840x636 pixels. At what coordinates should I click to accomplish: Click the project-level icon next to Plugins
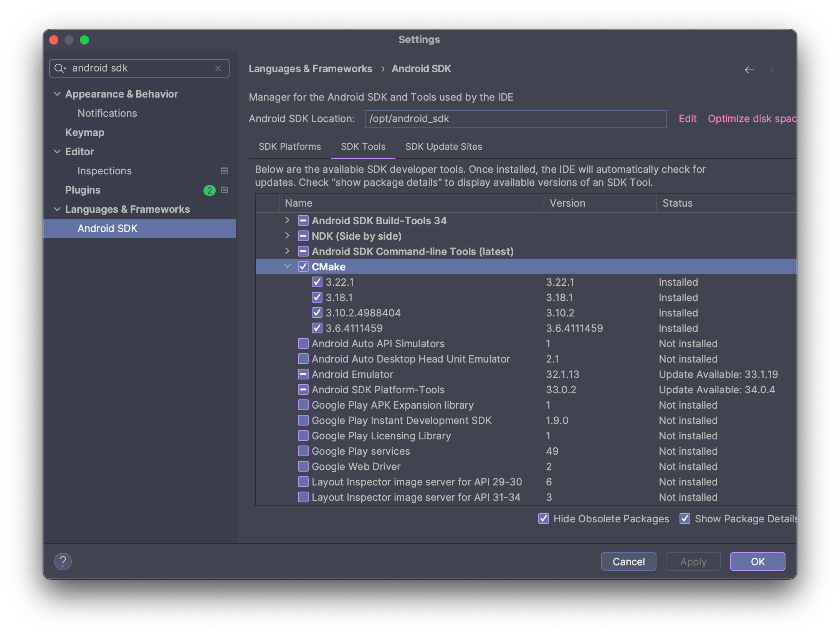[x=225, y=190]
